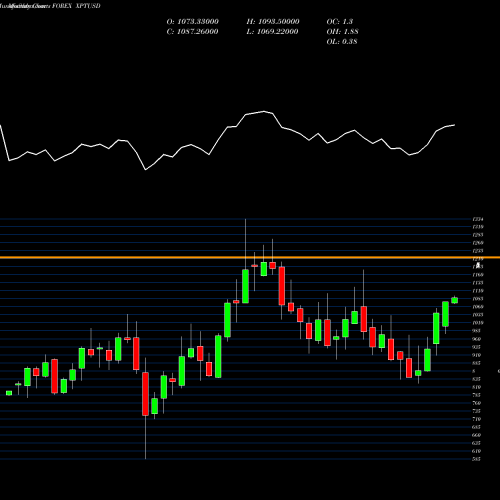Click the price axis label 660

pos(476,435)
